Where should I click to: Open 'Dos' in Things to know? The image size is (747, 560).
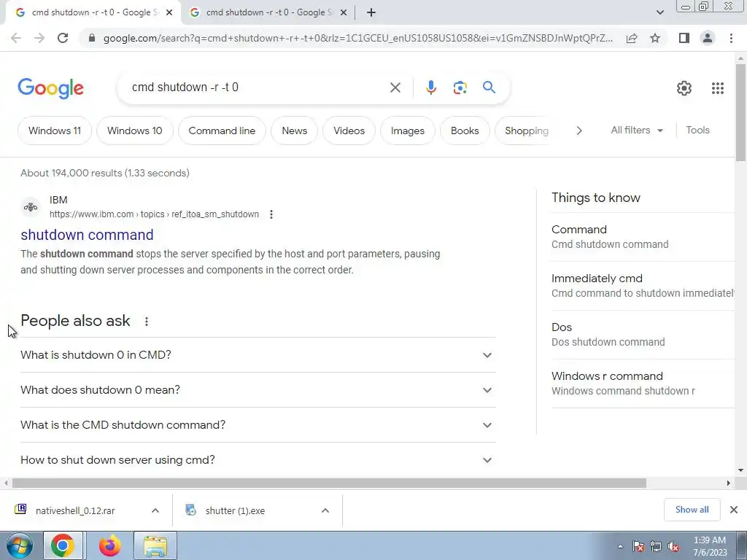(x=643, y=334)
